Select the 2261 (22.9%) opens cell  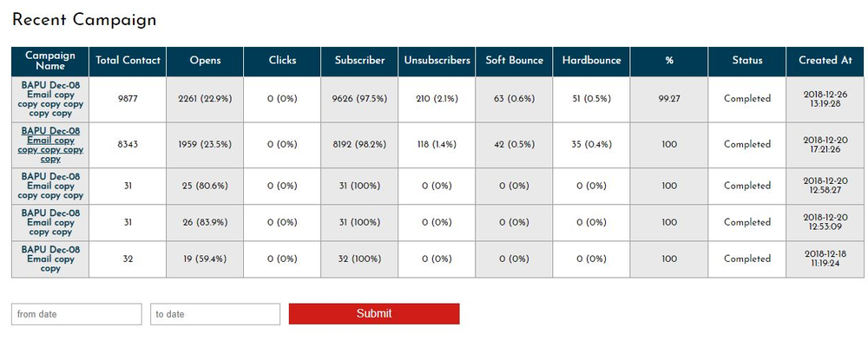click(205, 99)
